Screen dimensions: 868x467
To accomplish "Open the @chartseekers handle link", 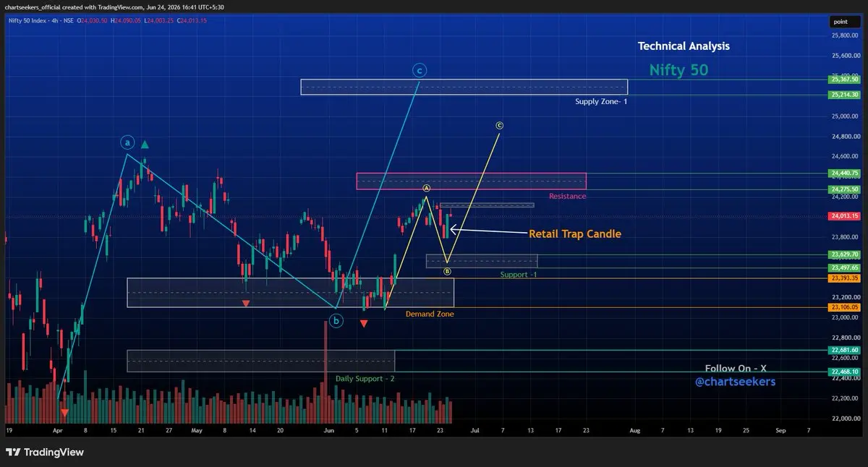I will pyautogui.click(x=735, y=382).
